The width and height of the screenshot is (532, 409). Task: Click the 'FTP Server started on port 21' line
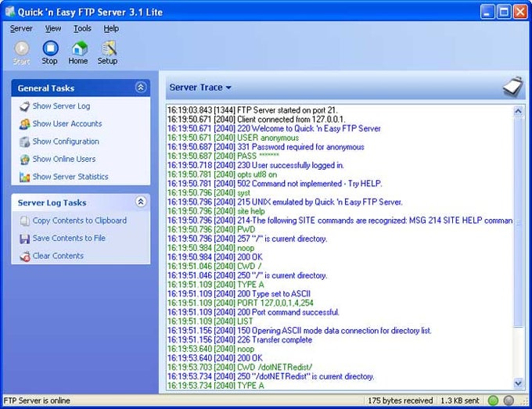[253, 110]
